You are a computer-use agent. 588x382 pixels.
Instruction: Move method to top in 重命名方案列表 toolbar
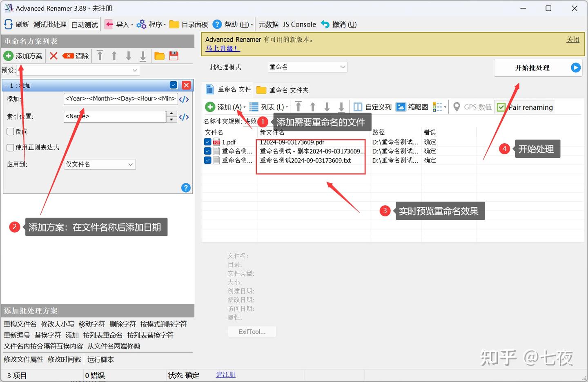(100, 56)
